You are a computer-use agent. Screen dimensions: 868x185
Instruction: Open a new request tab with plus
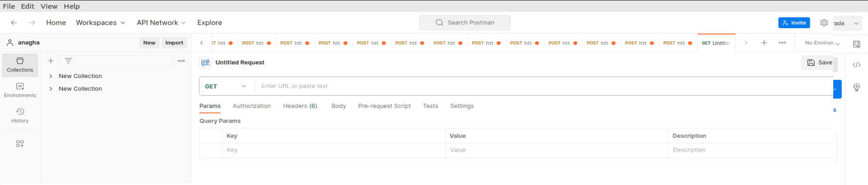tap(764, 43)
